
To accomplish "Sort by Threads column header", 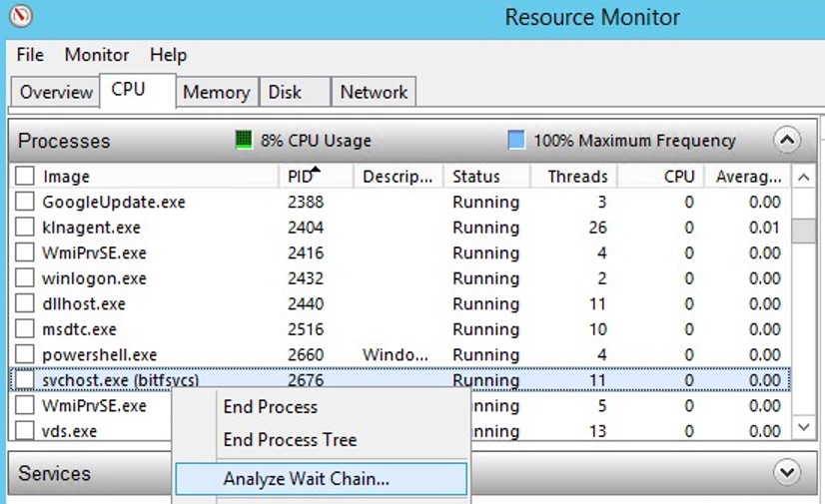I will [577, 177].
